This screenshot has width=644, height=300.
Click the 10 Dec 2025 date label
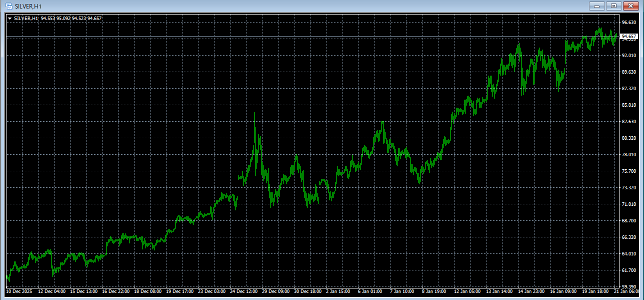click(x=19, y=291)
